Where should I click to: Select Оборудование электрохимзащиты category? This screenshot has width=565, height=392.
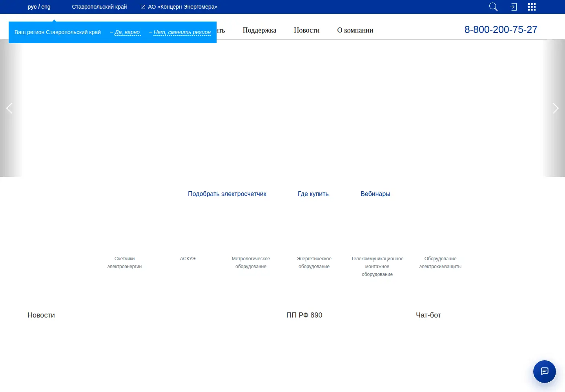[x=440, y=263]
